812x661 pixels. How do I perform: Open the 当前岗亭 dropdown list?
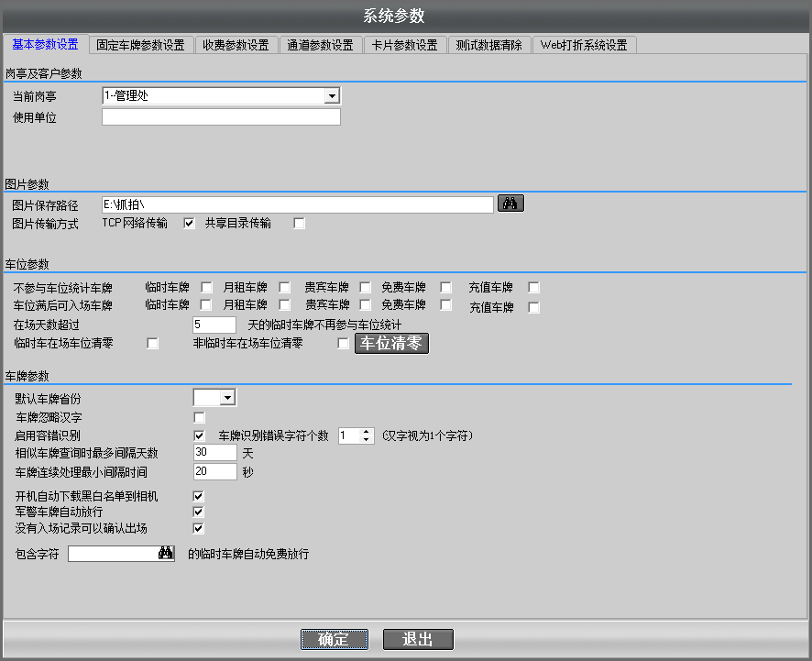point(332,96)
